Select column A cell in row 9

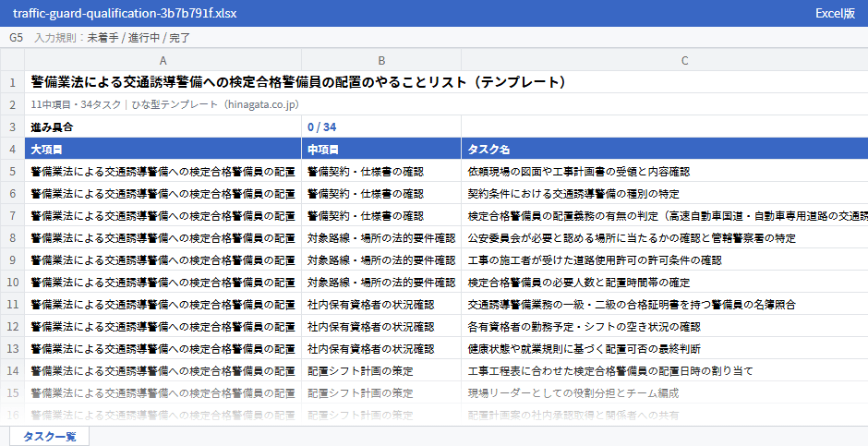[163, 260]
